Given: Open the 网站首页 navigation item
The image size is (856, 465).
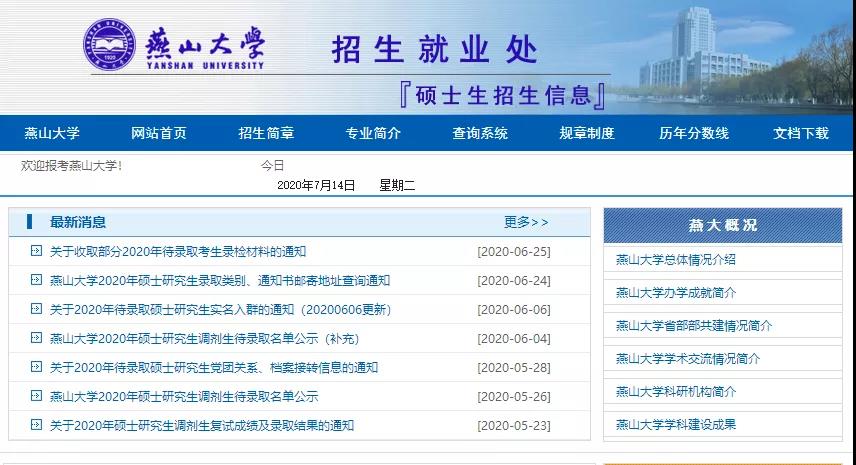Looking at the screenshot, I should pos(158,133).
